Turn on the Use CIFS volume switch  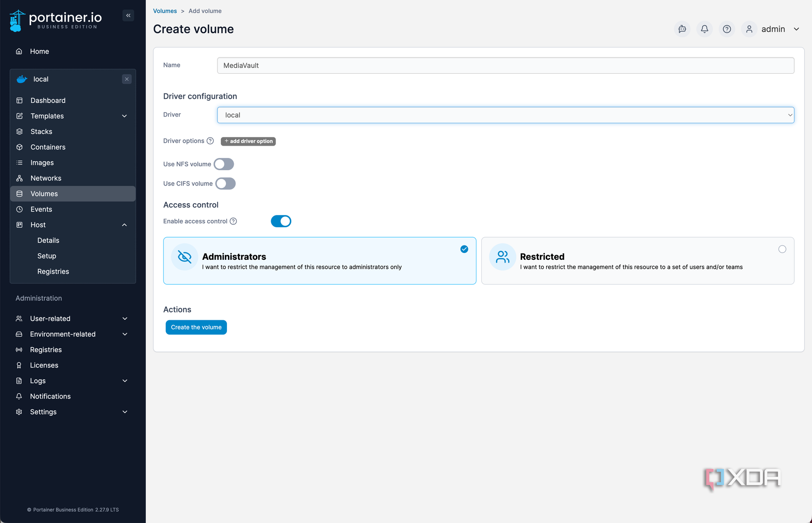coord(225,183)
